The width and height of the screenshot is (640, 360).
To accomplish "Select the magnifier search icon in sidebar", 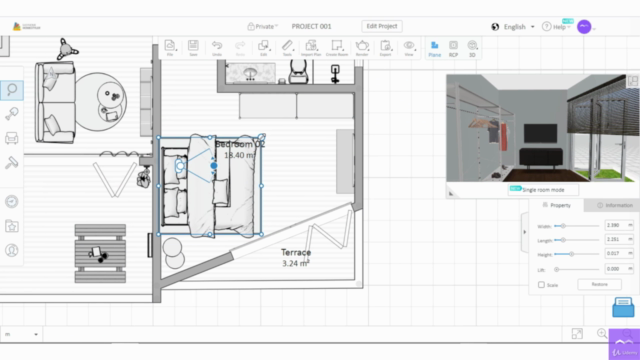I will (12, 90).
